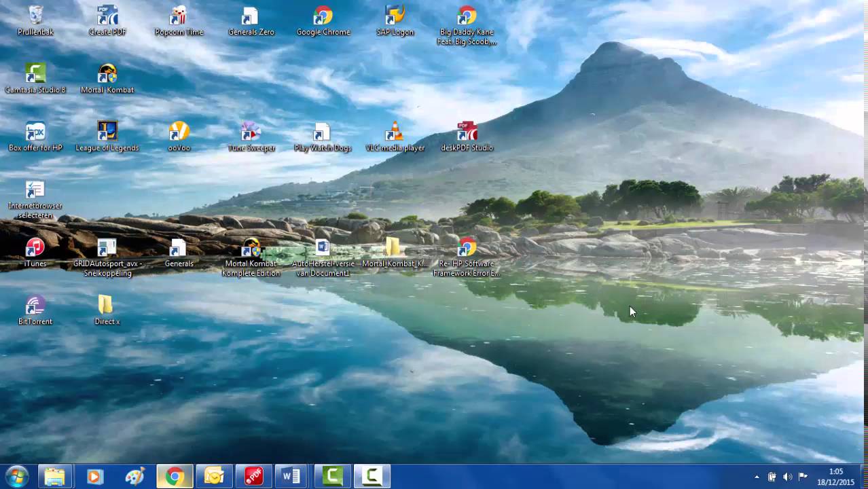
Task: Expand the hidden system tray icons
Action: point(756,476)
